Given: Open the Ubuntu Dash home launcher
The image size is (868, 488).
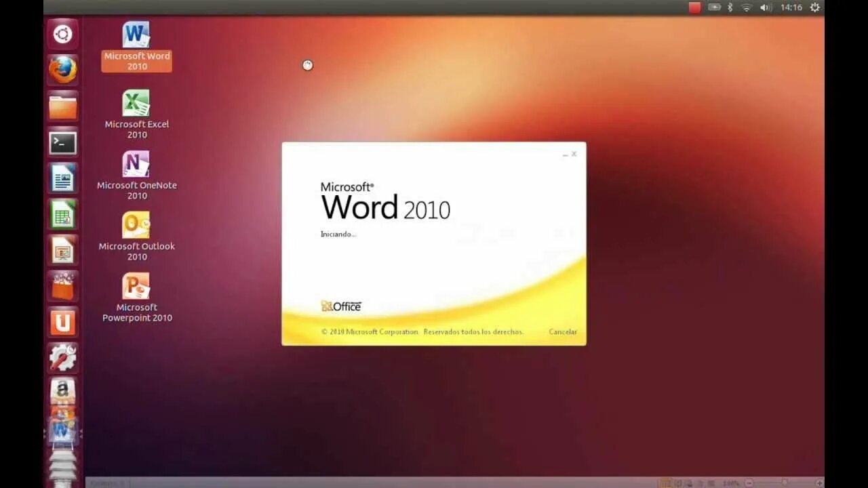Looking at the screenshot, I should [x=63, y=34].
